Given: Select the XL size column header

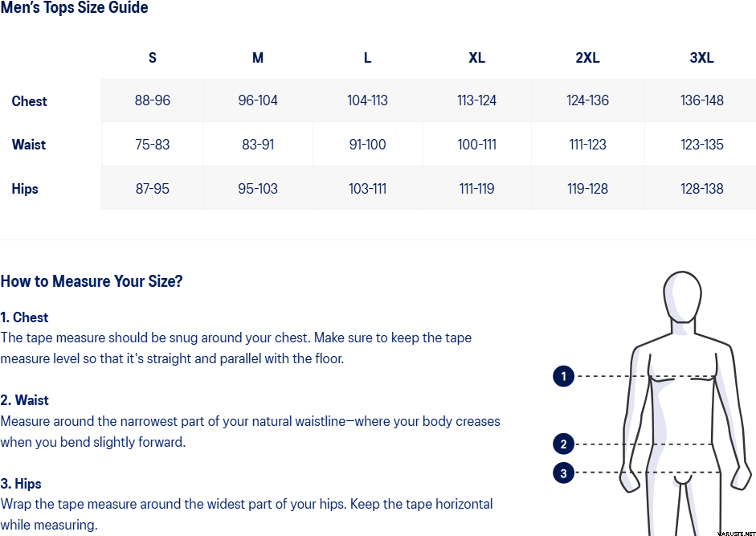Looking at the screenshot, I should 476,58.
